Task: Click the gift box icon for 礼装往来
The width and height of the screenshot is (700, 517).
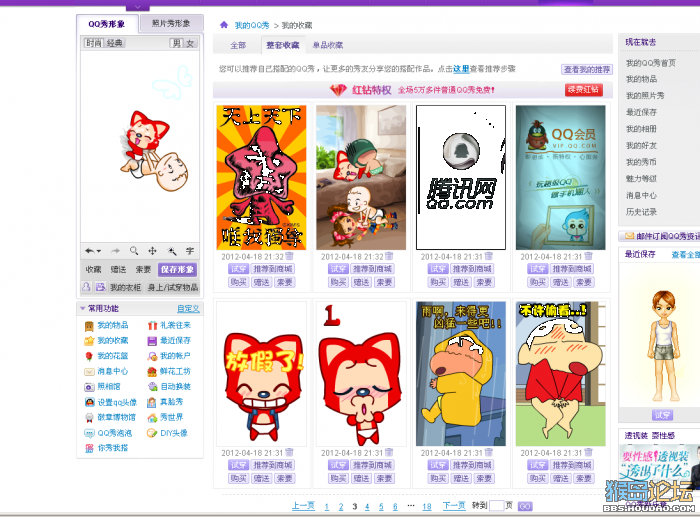Action: click(153, 325)
